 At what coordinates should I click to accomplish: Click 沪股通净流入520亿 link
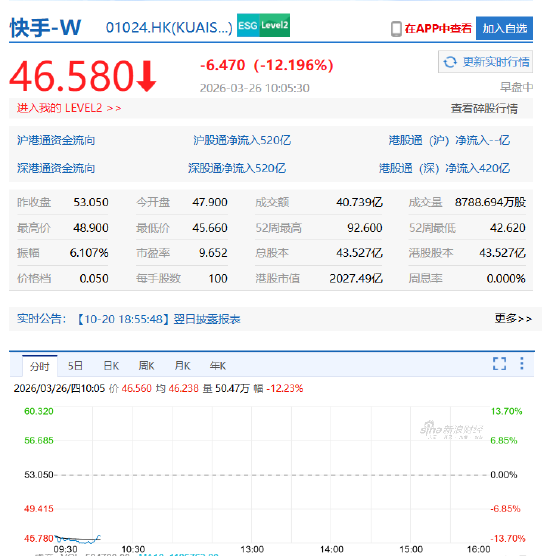click(x=242, y=140)
